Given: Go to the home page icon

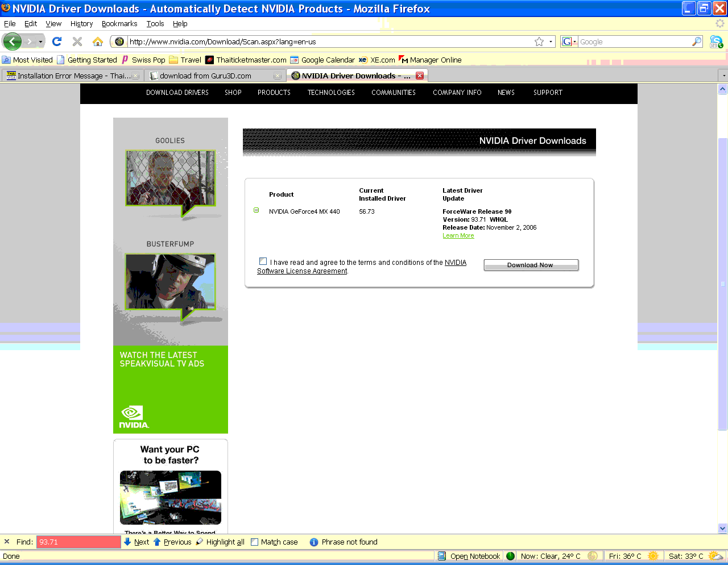Looking at the screenshot, I should [98, 41].
